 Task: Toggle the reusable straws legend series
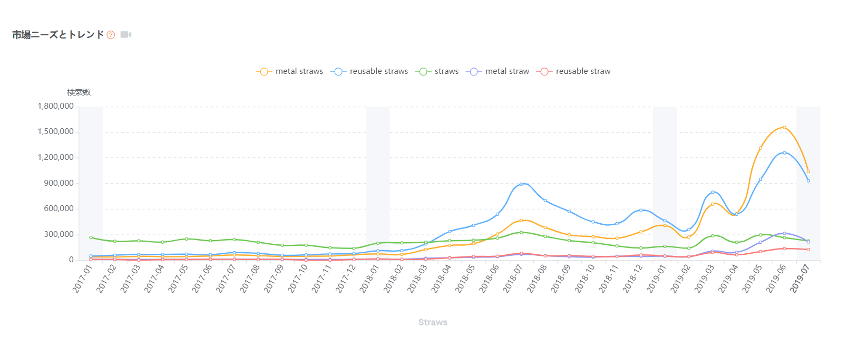(369, 71)
